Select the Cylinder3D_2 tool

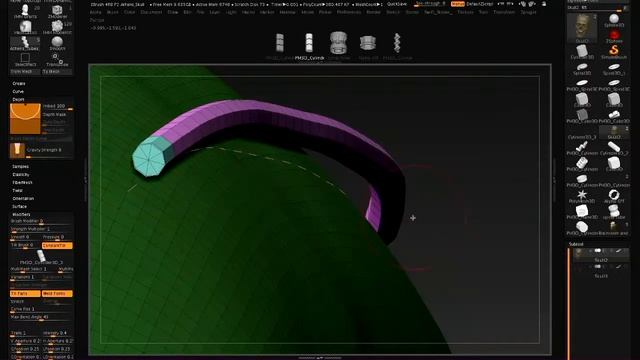pos(614,148)
